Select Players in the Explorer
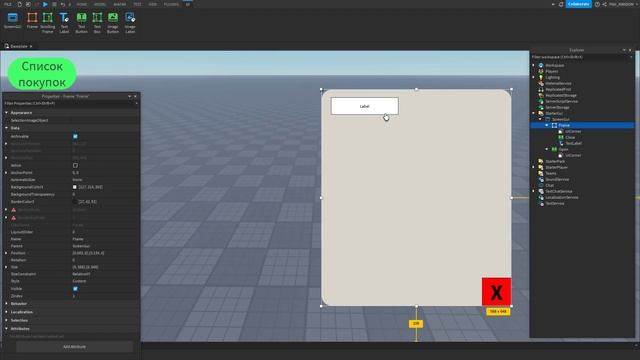The image size is (640, 360). click(551, 71)
